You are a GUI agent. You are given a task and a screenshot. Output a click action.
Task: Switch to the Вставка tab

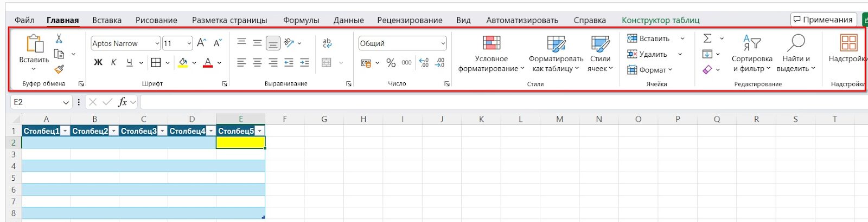tap(107, 20)
